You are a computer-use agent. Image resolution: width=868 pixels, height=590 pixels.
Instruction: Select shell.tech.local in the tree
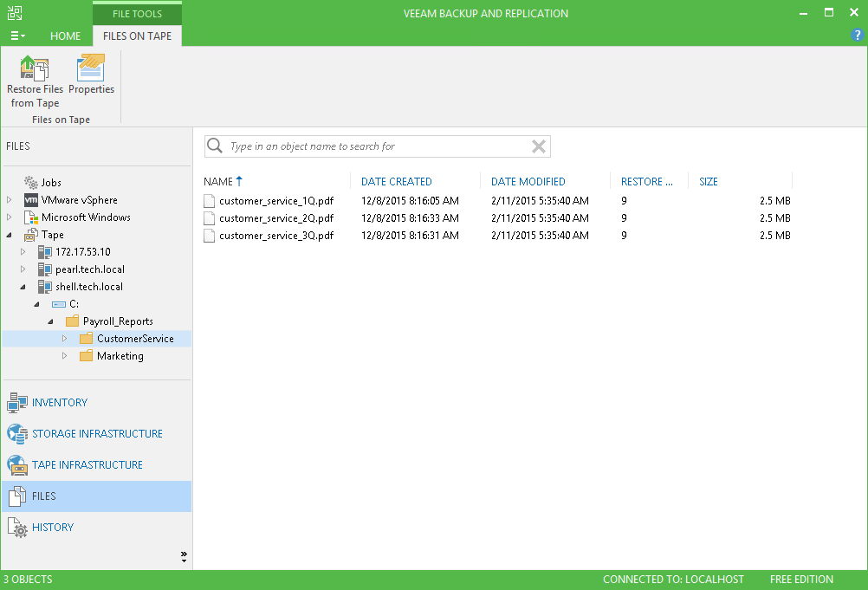pos(89,287)
